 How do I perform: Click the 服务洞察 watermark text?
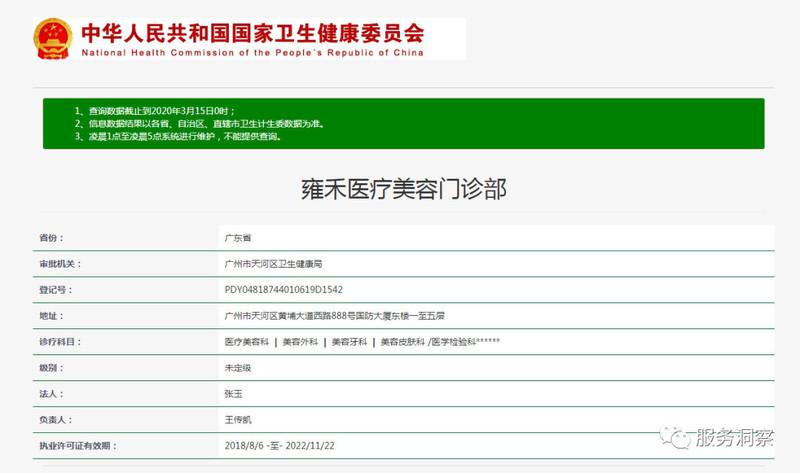[733, 438]
